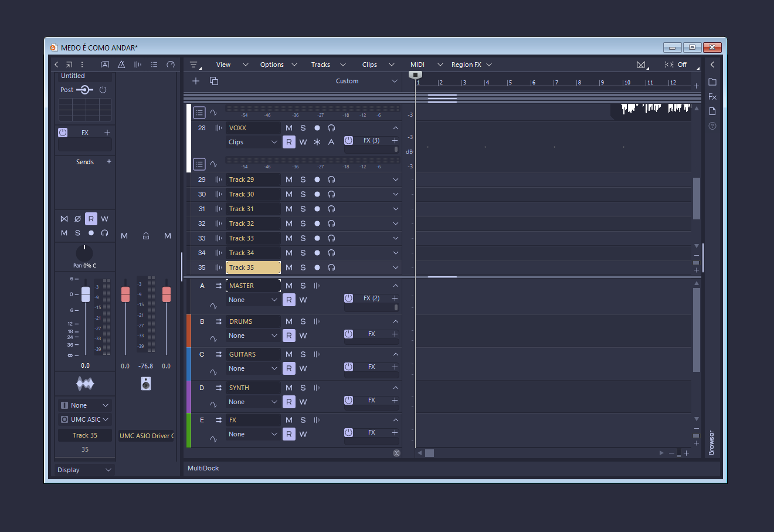Open the Tracks menu

[x=321, y=65]
